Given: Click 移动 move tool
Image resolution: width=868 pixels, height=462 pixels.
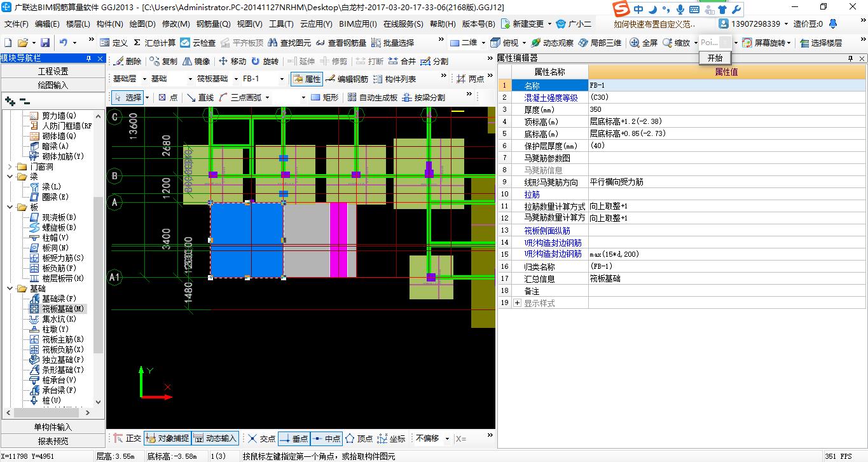Looking at the screenshot, I should coord(232,61).
